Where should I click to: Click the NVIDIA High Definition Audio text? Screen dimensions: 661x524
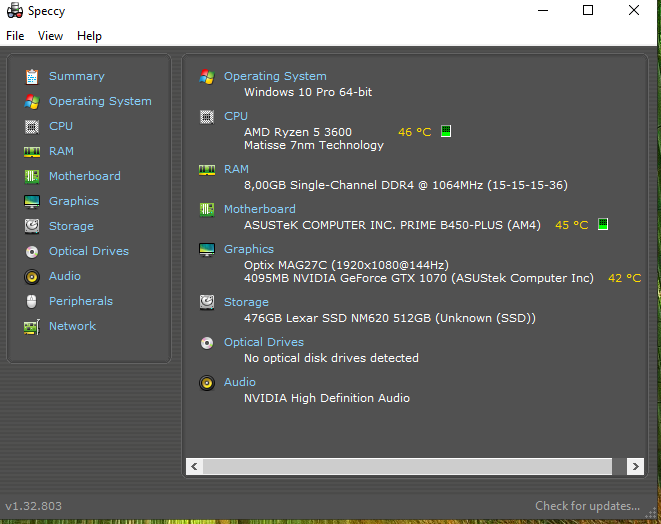(x=327, y=398)
